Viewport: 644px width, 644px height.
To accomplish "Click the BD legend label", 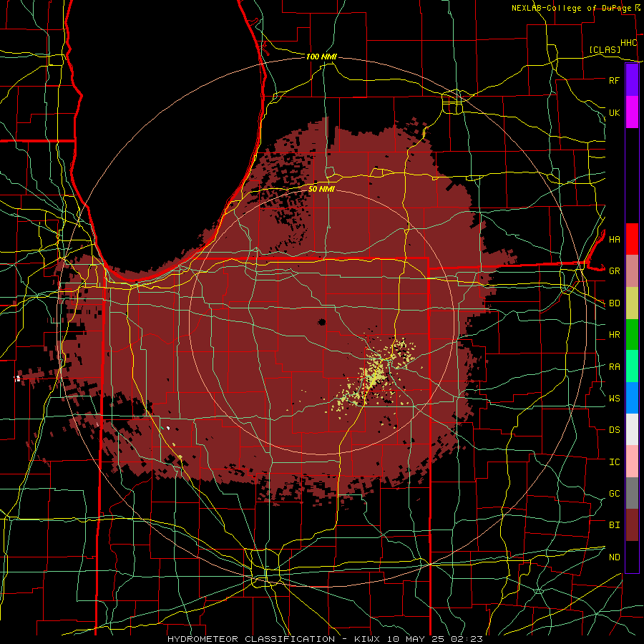I will click(x=614, y=303).
